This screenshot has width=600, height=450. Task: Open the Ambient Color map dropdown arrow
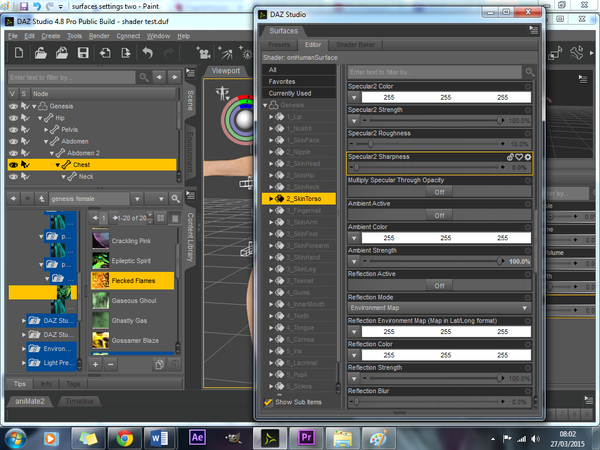pos(354,238)
